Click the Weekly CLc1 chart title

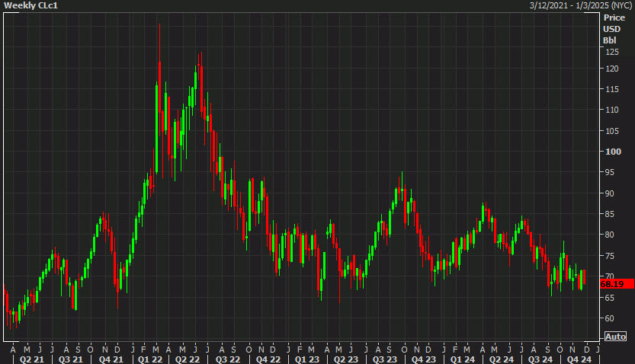point(30,5)
